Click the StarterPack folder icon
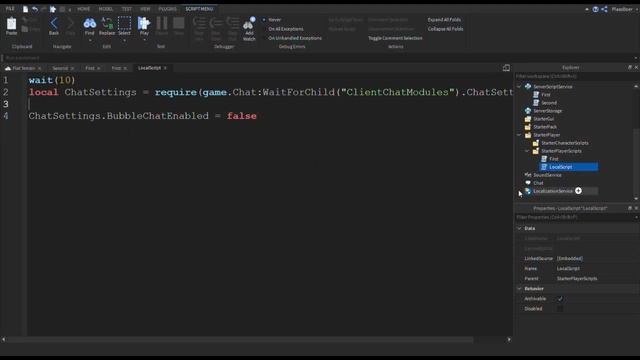 pos(528,127)
